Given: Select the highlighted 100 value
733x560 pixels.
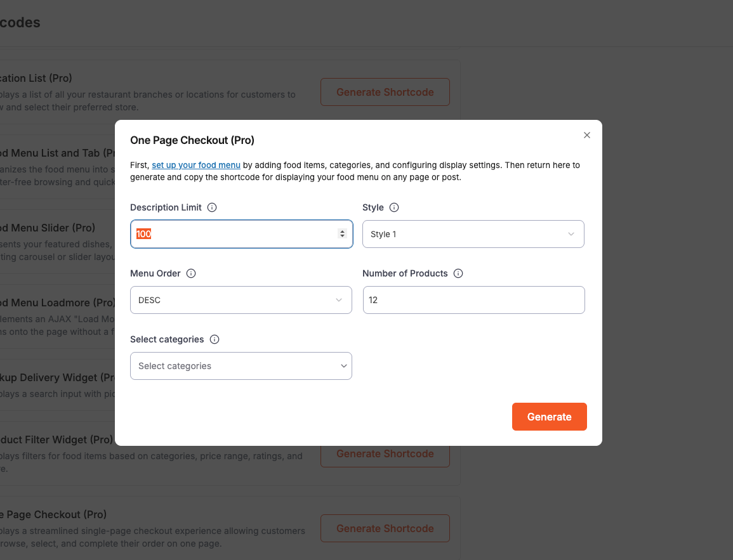Looking at the screenshot, I should 143,234.
